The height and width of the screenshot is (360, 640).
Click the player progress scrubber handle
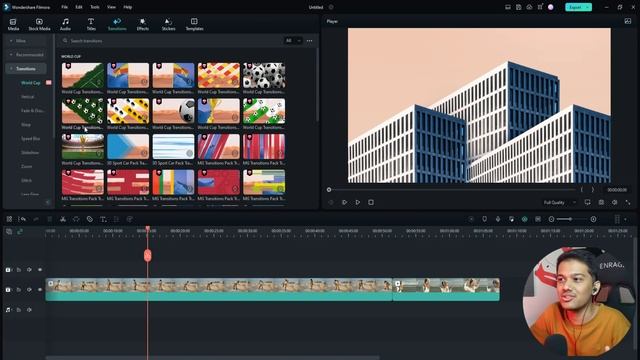point(329,190)
